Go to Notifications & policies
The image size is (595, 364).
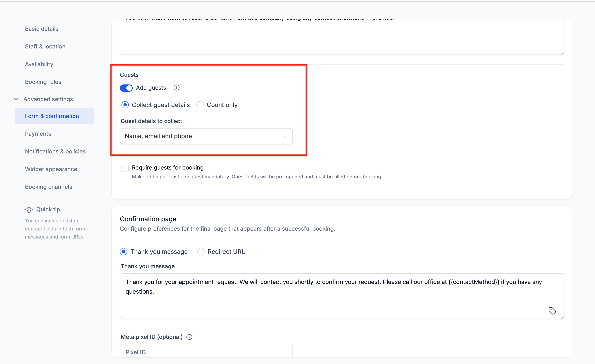(55, 151)
